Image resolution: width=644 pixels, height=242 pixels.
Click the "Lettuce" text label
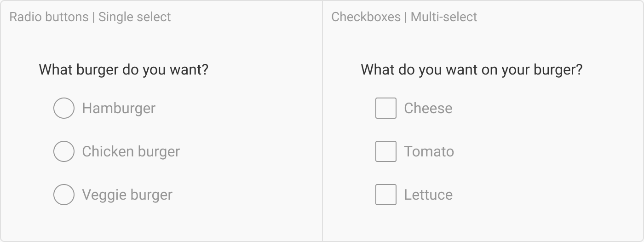click(428, 195)
